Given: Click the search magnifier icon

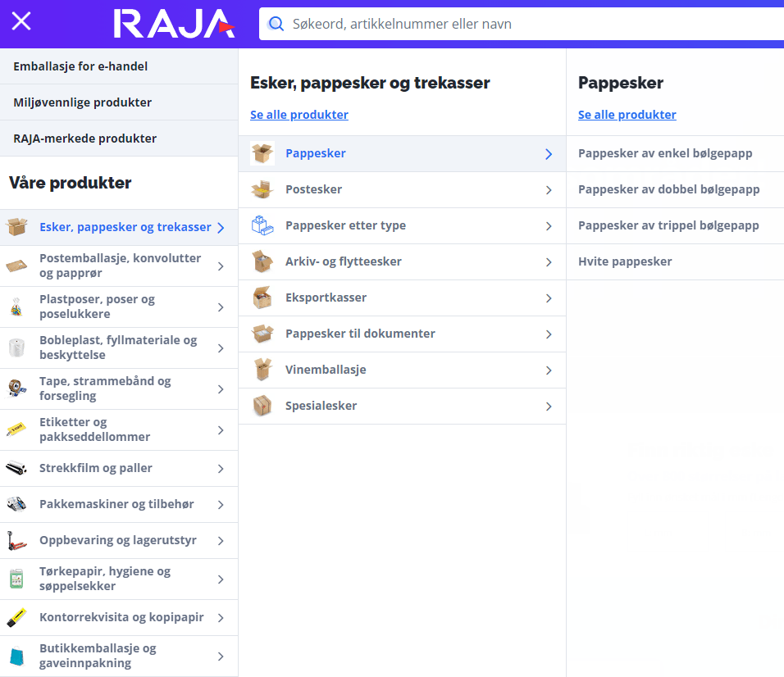Looking at the screenshot, I should point(276,24).
